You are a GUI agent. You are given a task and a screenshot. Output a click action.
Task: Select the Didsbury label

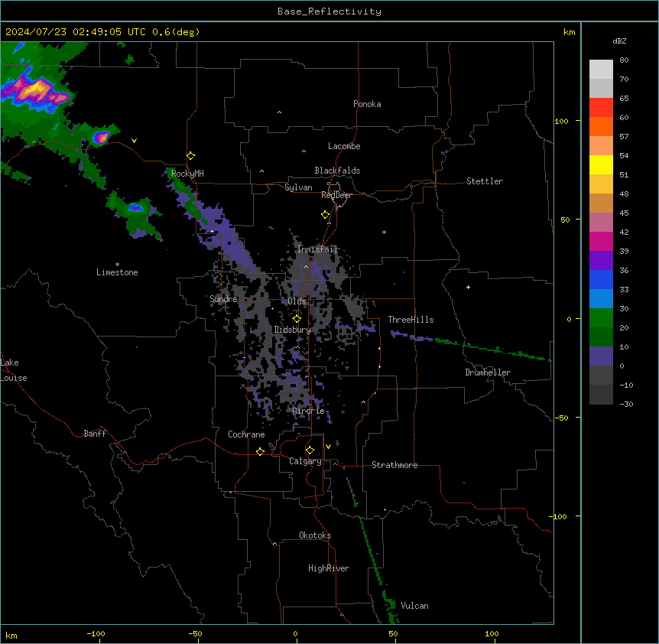coord(292,330)
